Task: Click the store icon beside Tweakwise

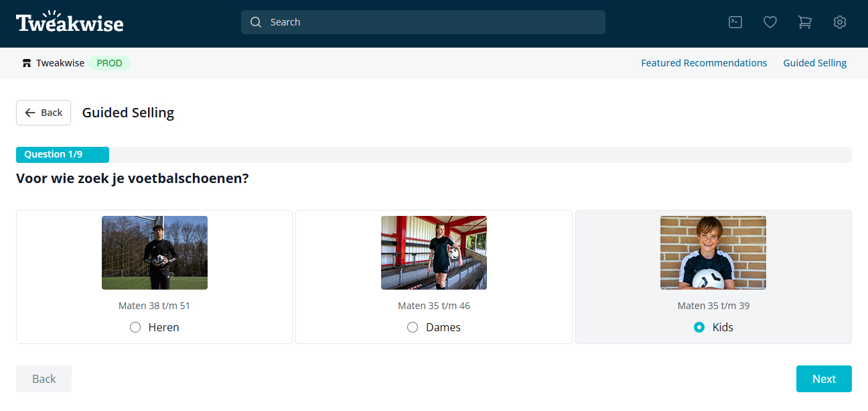Action: [27, 63]
